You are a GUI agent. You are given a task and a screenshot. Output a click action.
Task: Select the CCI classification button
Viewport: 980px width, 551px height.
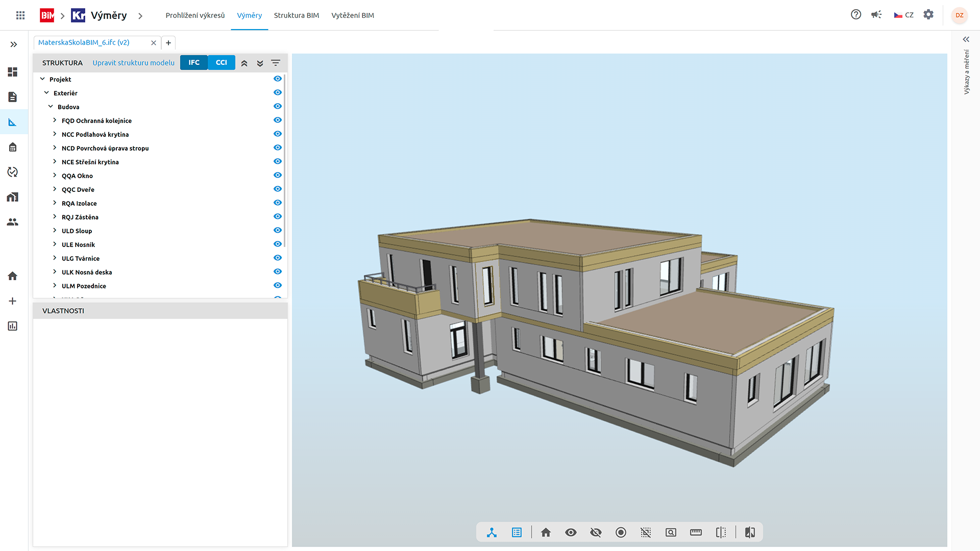(221, 62)
